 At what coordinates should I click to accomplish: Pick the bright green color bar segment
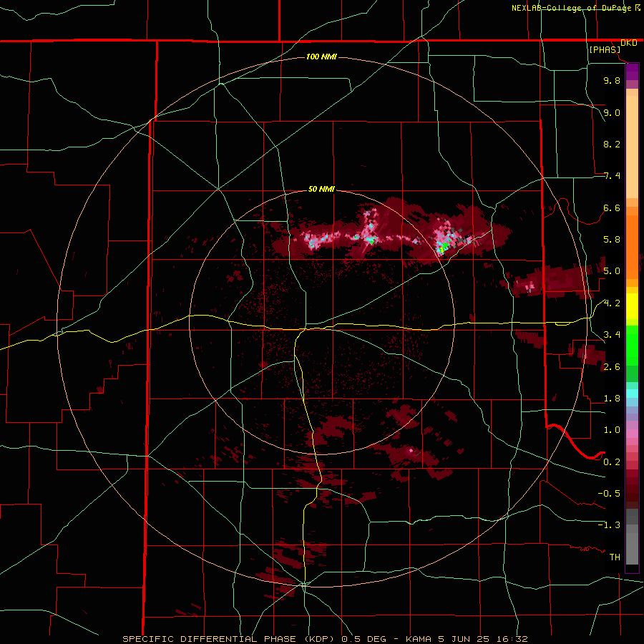point(632,346)
